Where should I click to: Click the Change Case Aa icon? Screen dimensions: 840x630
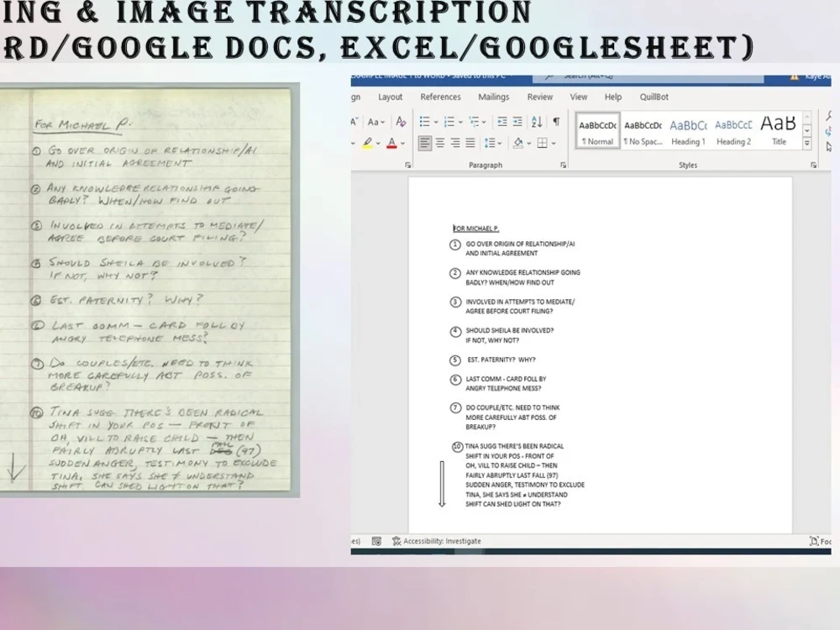click(x=373, y=122)
